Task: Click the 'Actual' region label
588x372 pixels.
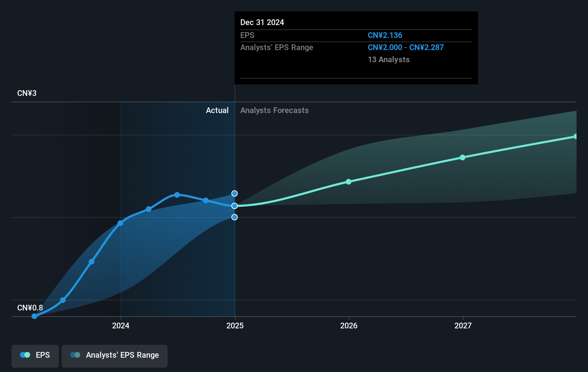Action: click(x=217, y=111)
